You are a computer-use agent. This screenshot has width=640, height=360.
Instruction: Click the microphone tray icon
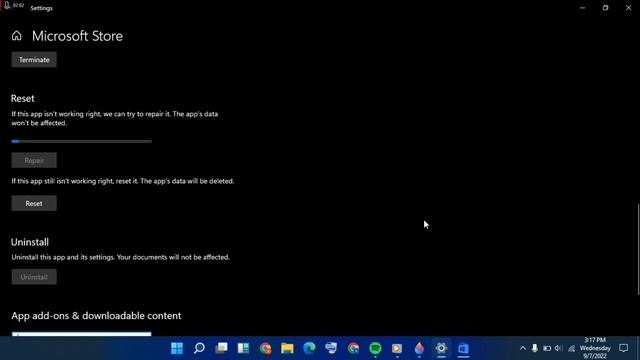[535, 348]
